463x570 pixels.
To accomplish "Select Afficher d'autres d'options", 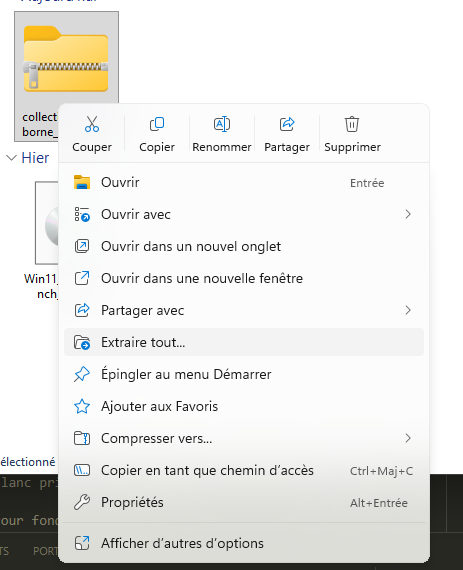I will [x=244, y=543].
